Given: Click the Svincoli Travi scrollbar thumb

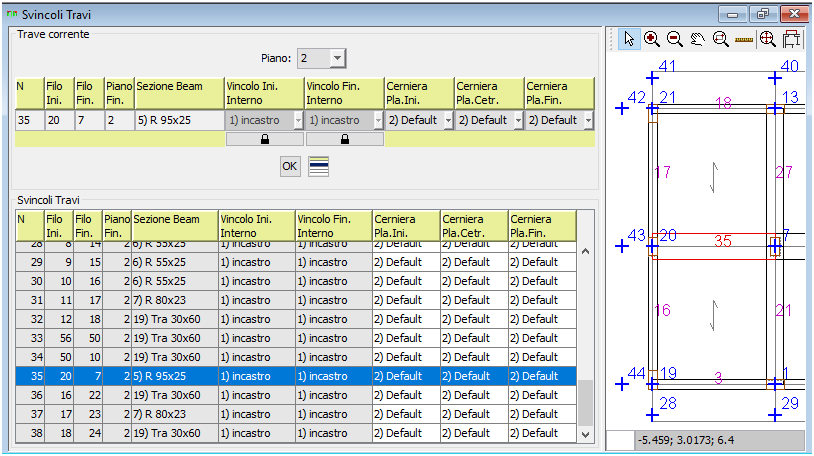Looking at the screenshot, I should (x=586, y=403).
